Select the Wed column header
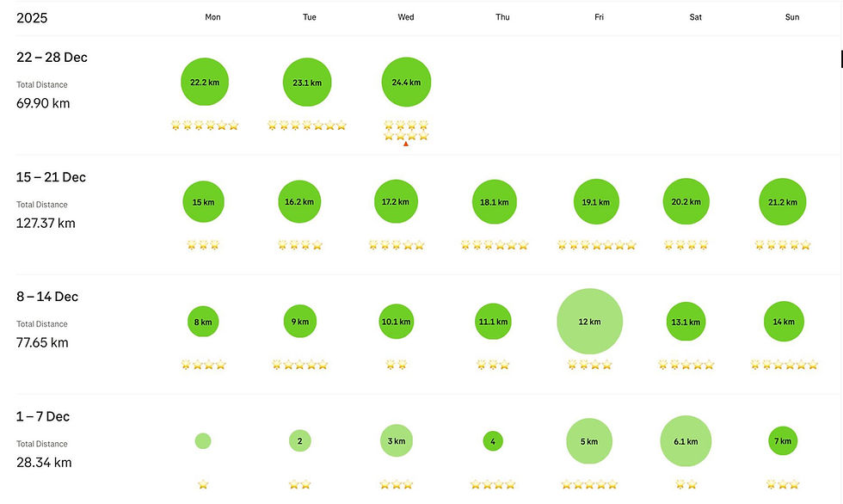The image size is (843, 504). tap(406, 17)
